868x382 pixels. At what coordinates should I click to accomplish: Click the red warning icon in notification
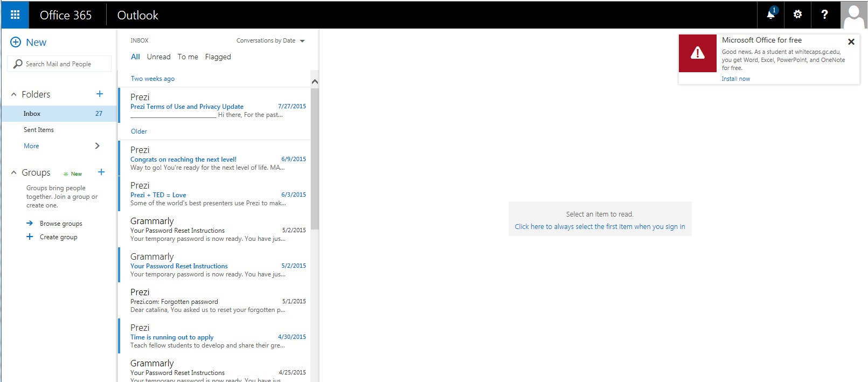[x=698, y=53]
